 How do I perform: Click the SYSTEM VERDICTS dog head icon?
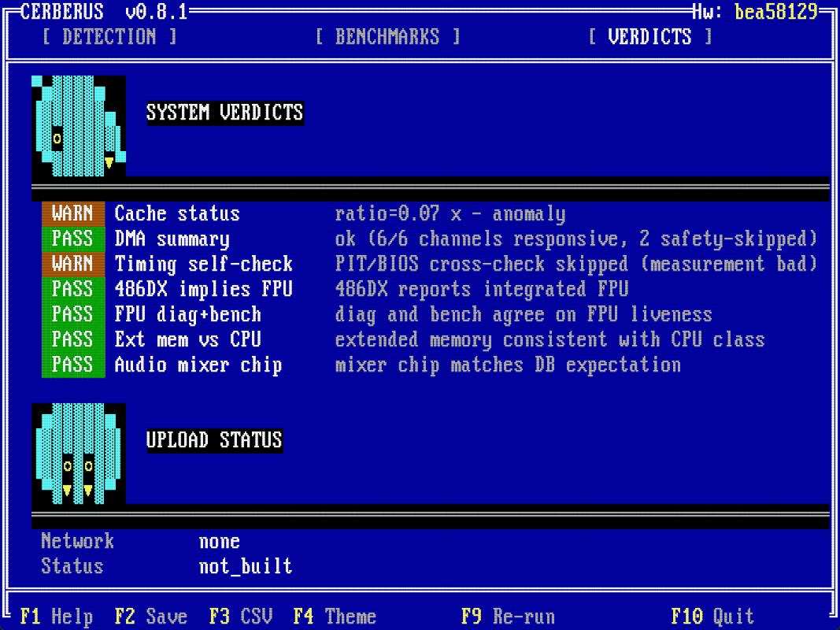click(x=79, y=127)
